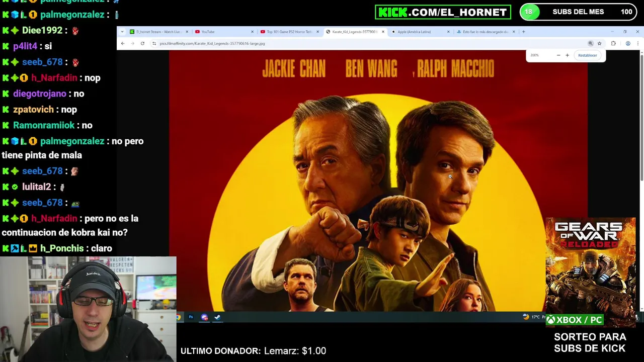Open Chrome icon in the taskbar
This screenshot has width=644, height=362.
pos(178,317)
